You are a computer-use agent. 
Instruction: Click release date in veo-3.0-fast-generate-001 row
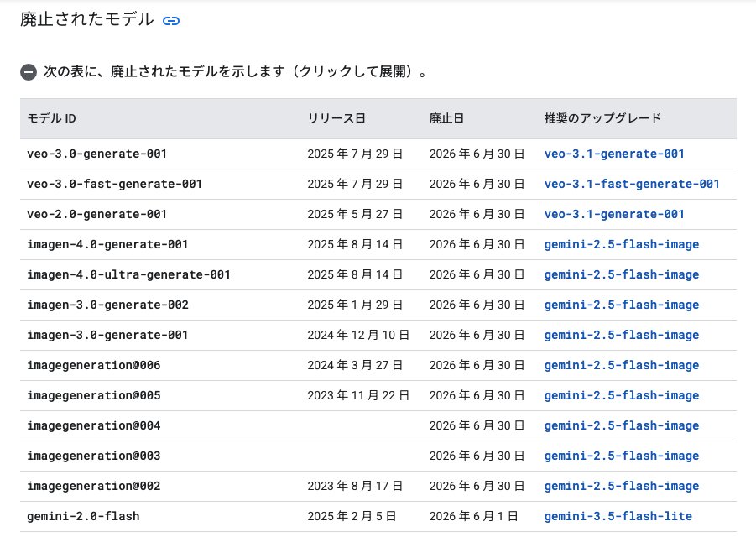[x=355, y=184]
